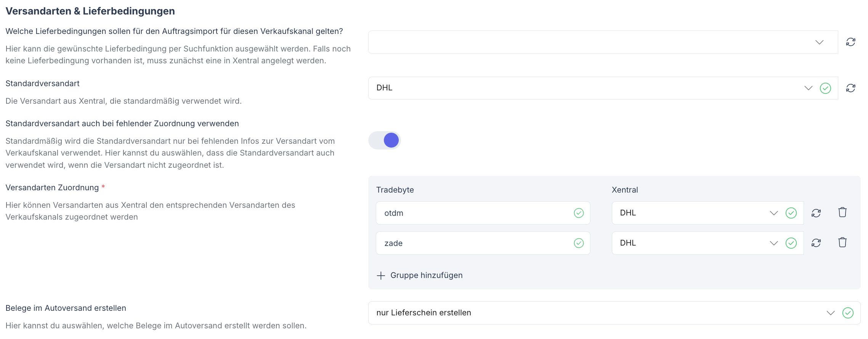Delete the otdm shipping mapping row
Viewport: 868px width, 339px height.
click(842, 212)
